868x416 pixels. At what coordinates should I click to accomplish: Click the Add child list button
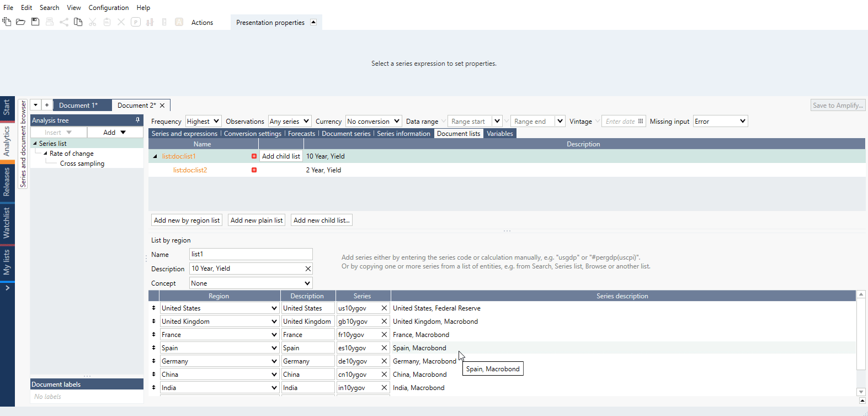281,156
